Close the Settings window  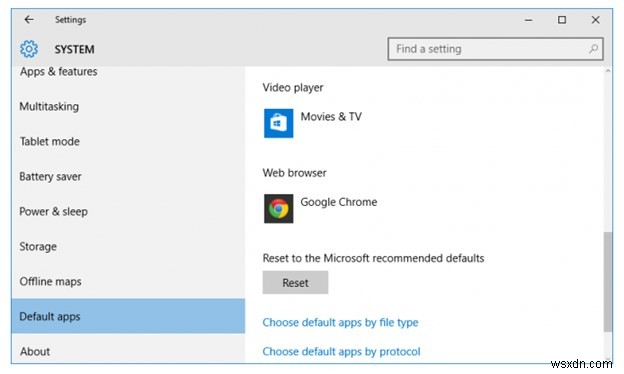[595, 20]
